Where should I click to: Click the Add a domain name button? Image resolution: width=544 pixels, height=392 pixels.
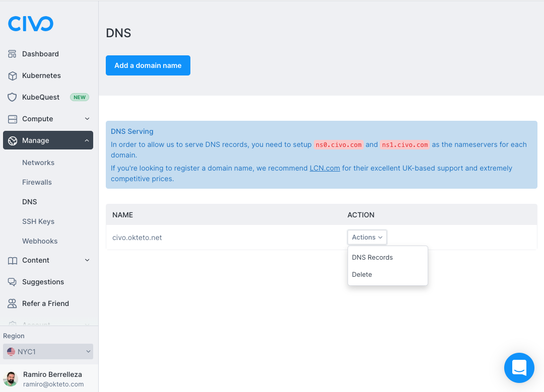click(148, 65)
